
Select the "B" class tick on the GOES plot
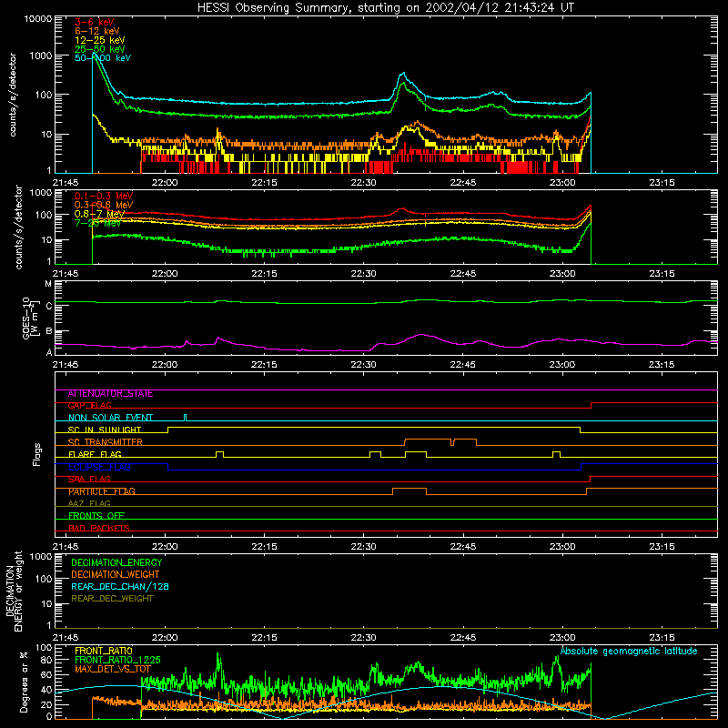click(x=49, y=331)
